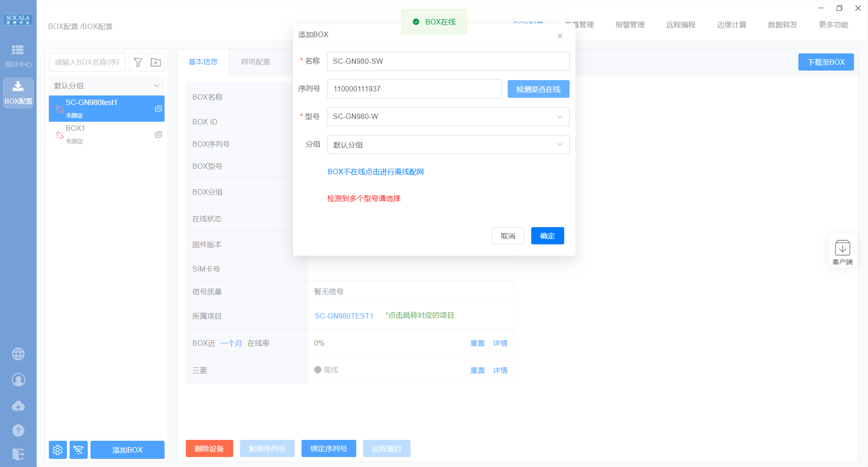Switch to the 网络配置 tab
The height and width of the screenshot is (467, 868).
pos(255,62)
